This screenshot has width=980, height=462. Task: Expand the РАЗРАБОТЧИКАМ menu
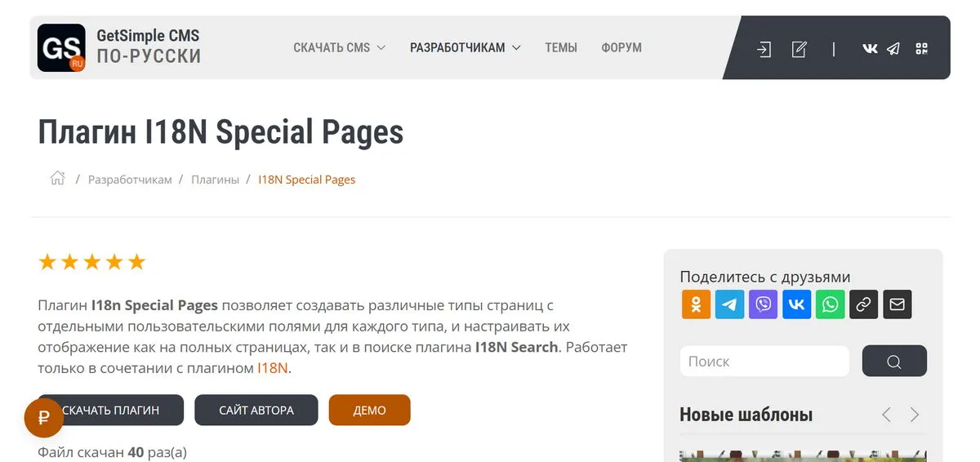[465, 48]
